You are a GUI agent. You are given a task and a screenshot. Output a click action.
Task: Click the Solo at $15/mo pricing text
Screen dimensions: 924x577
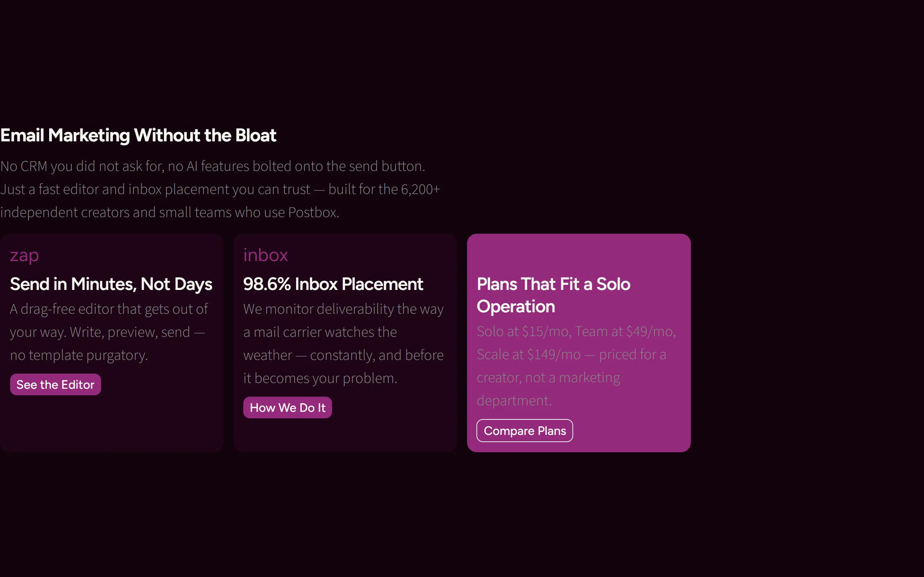[x=524, y=331]
